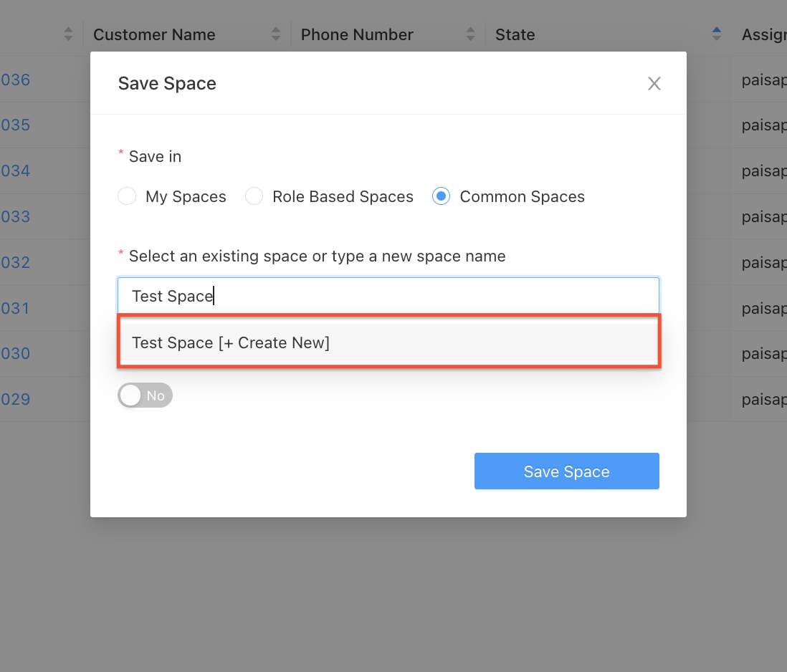Open the record link ending in 036

pyautogui.click(x=15, y=80)
